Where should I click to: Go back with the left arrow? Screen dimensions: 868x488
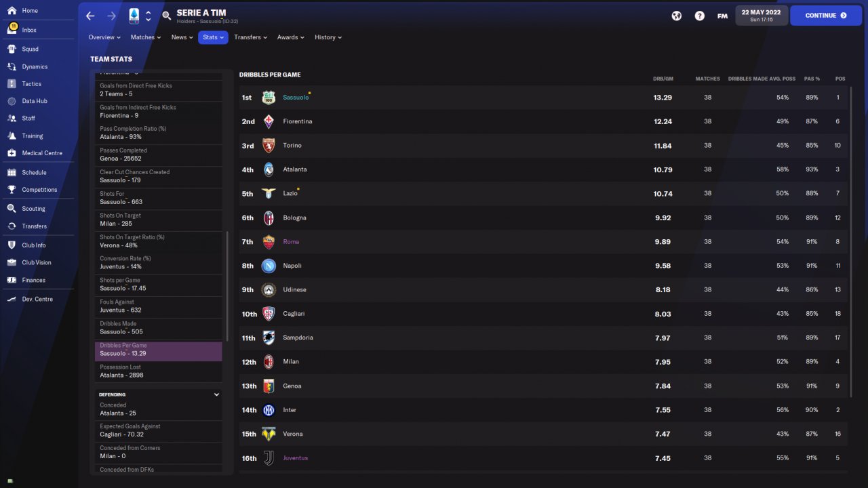90,16
